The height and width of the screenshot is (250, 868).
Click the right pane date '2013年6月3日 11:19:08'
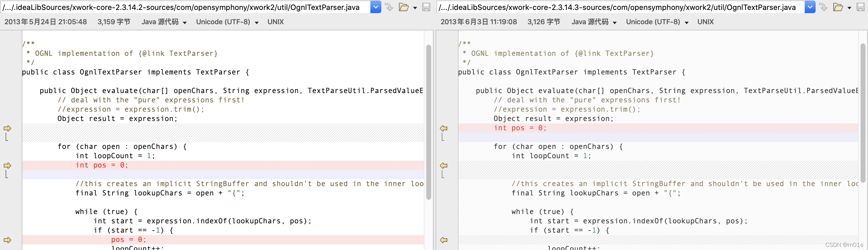click(478, 22)
